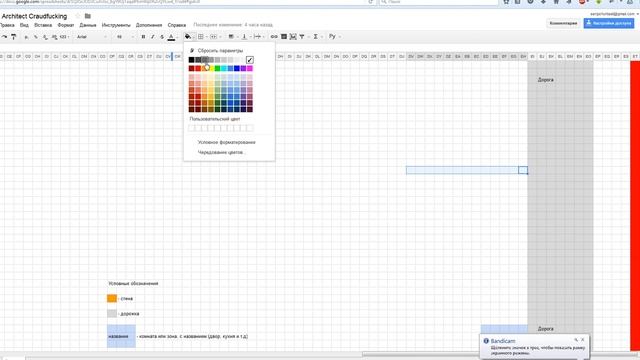Click the fill color paint bucket icon

pyautogui.click(x=188, y=37)
